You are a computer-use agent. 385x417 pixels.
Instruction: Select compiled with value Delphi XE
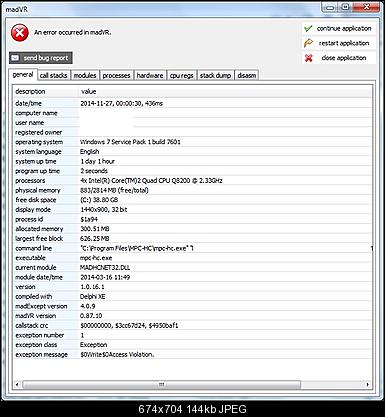tap(93, 297)
